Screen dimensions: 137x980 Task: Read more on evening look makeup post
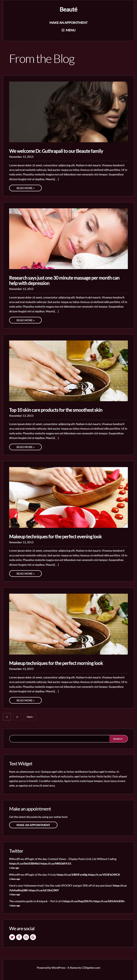25,573
